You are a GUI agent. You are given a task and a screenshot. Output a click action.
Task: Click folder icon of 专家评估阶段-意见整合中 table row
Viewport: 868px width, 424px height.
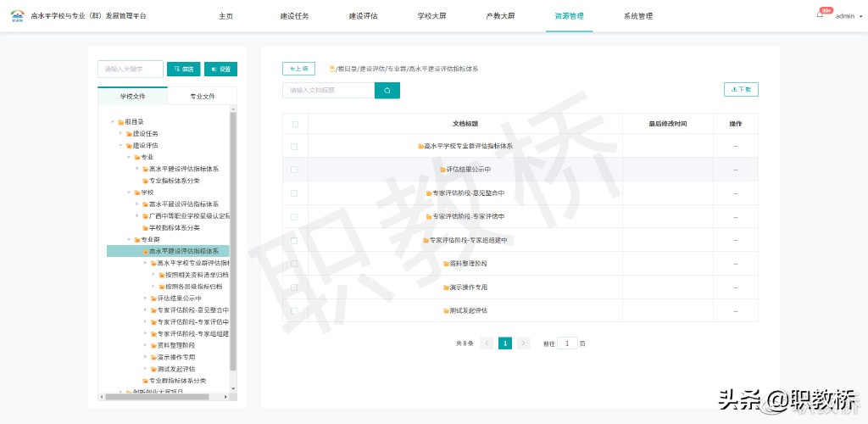[x=428, y=193]
